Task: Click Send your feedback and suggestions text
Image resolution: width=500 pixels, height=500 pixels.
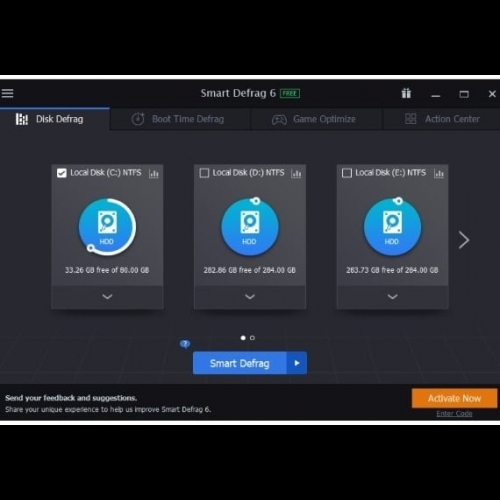Action: pyautogui.click(x=71, y=398)
